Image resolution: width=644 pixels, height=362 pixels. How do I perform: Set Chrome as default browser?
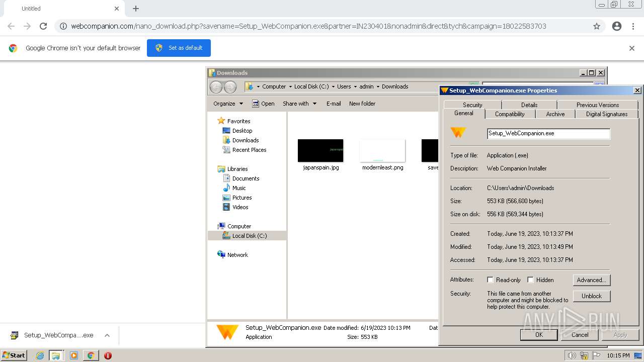[179, 48]
